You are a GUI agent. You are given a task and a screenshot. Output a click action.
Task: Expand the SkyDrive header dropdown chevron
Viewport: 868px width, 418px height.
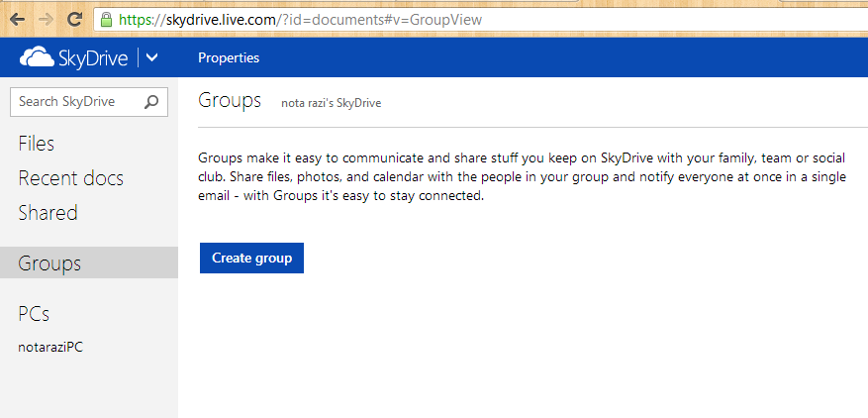tap(151, 57)
